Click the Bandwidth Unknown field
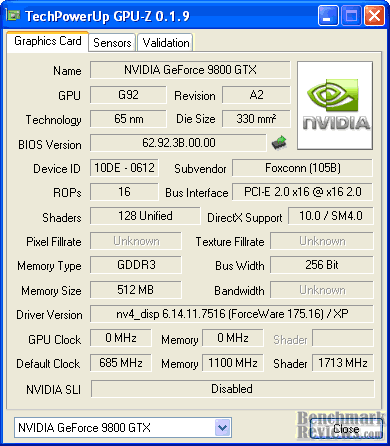This screenshot has height=446, width=390. tap(322, 290)
